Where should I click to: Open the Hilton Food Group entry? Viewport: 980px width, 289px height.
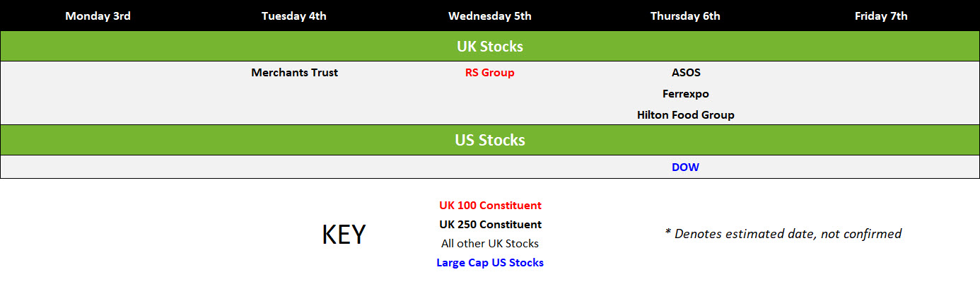[686, 114]
